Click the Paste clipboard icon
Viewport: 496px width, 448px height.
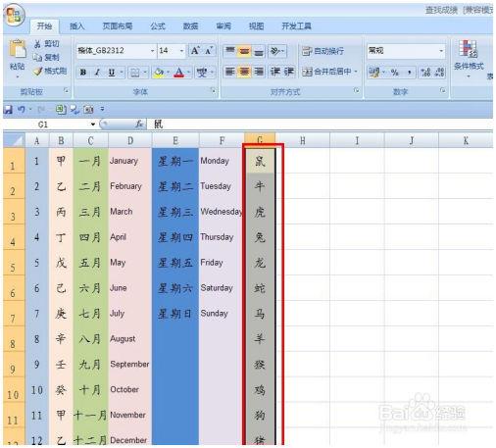pos(18,49)
